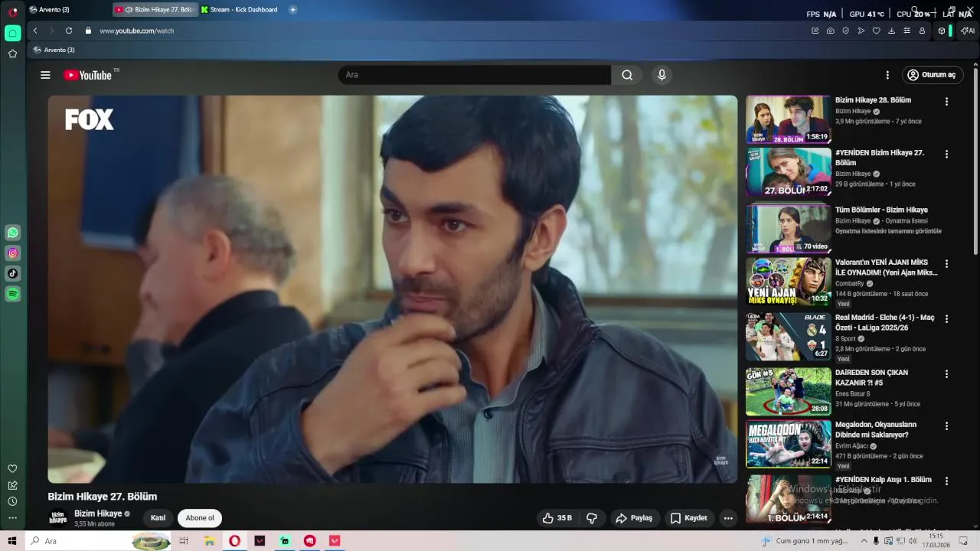The width and height of the screenshot is (980, 551).
Task: Switch to the Stream - Kick Dashboard tab
Action: pos(241,10)
